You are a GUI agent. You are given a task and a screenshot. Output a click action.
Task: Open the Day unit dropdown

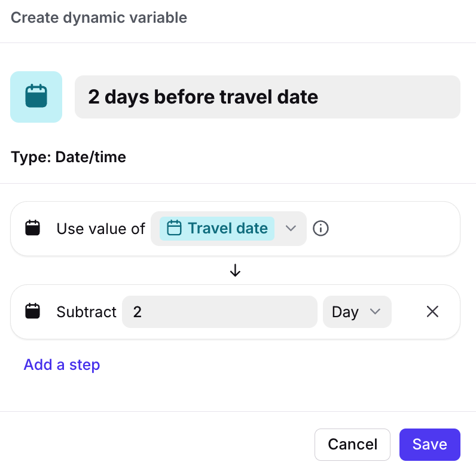click(x=357, y=312)
